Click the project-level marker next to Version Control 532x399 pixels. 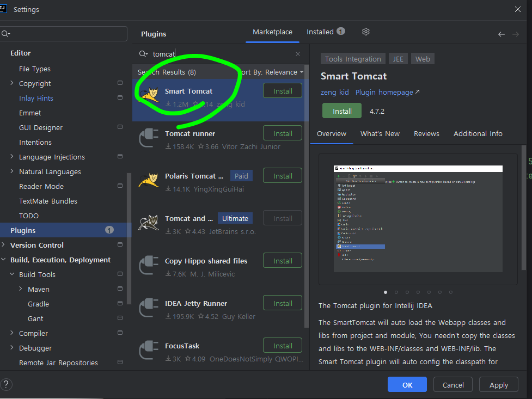tap(120, 244)
